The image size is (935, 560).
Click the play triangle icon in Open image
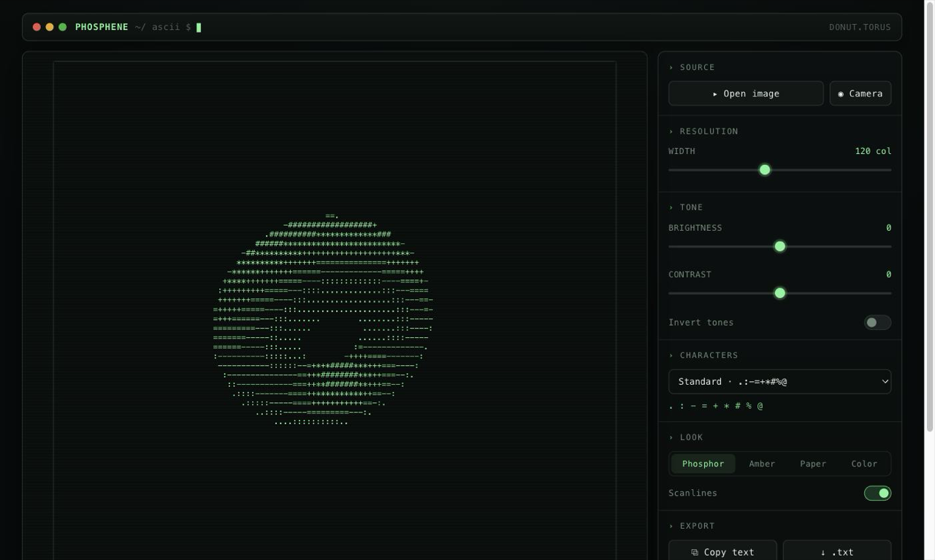pyautogui.click(x=715, y=94)
